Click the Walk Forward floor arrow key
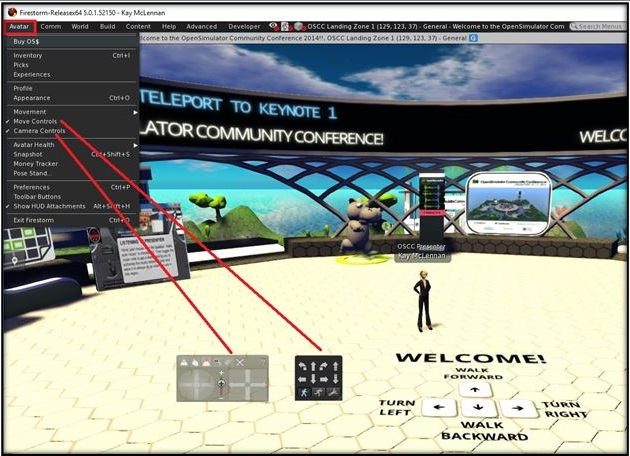Image resolution: width=630 pixels, height=456 pixels. 475,389
